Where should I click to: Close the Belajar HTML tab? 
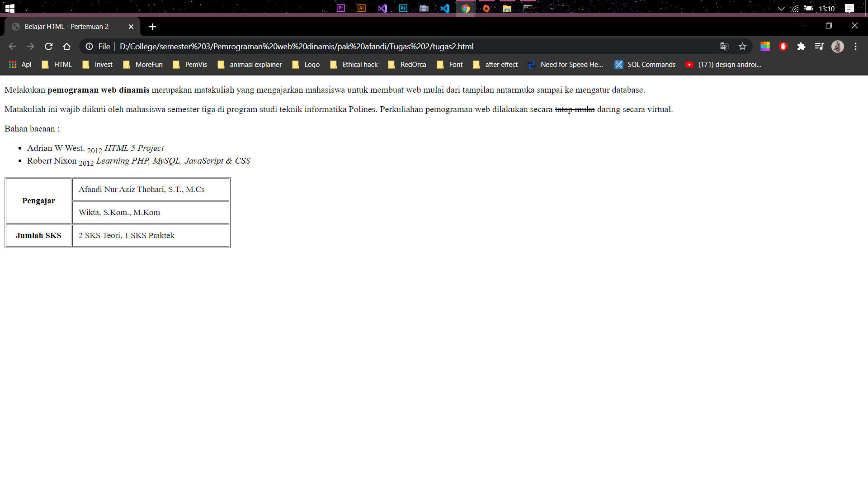tap(131, 27)
